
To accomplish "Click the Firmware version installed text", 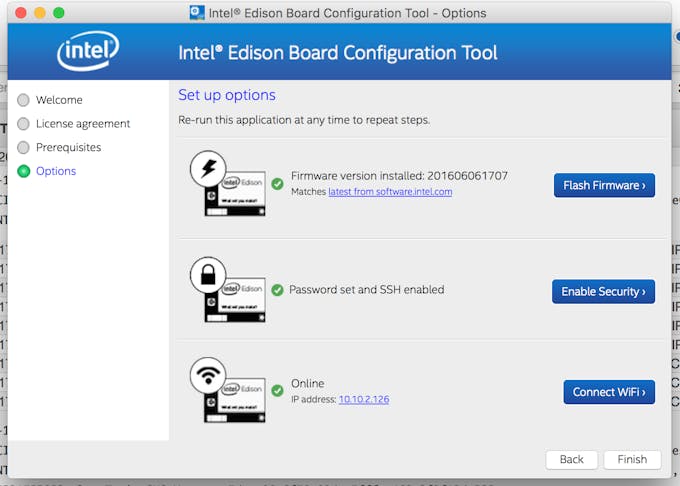I will [399, 176].
